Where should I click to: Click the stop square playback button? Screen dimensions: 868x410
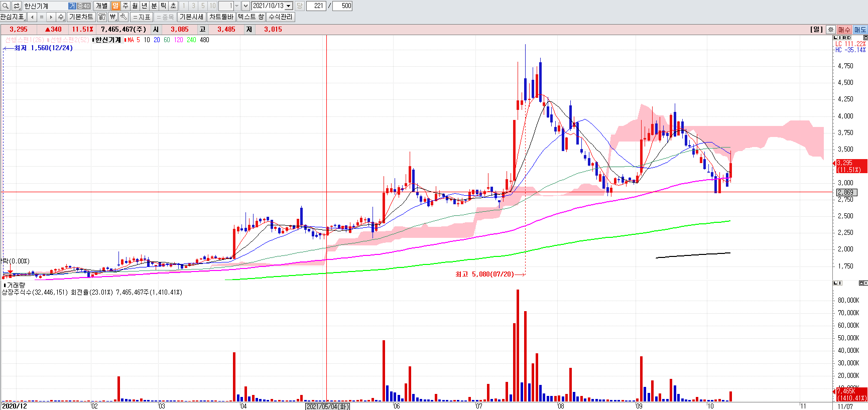tap(42, 17)
